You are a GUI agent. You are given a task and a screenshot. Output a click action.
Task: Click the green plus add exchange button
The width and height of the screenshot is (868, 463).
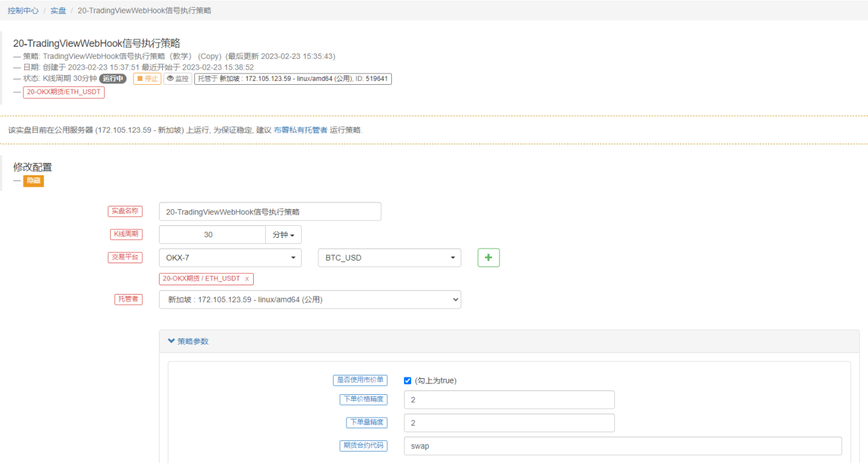pos(489,258)
